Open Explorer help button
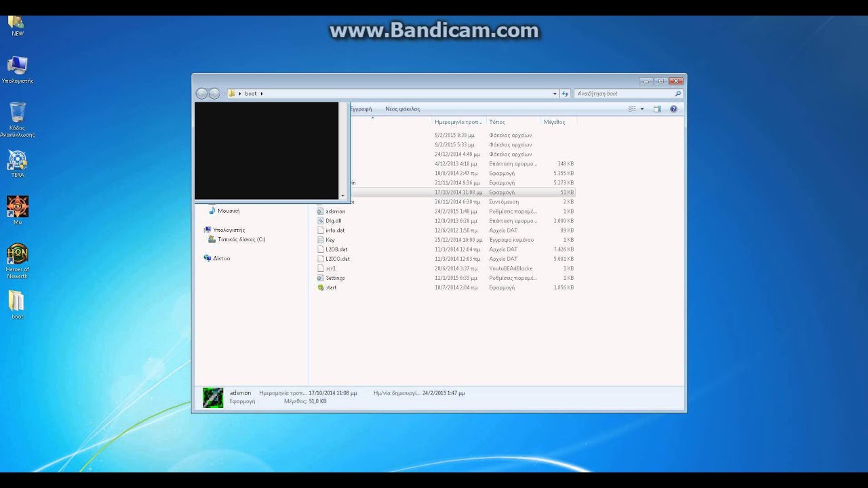Image resolution: width=868 pixels, height=488 pixels. click(x=673, y=109)
